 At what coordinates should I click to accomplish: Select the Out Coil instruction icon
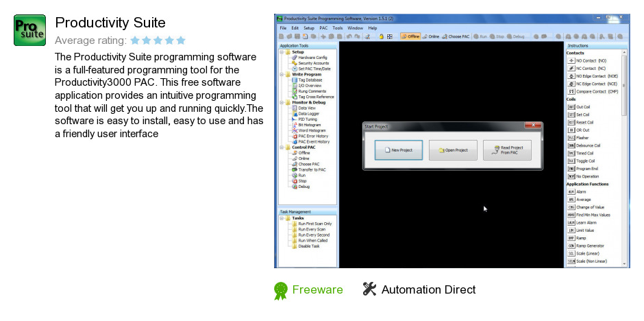point(571,107)
